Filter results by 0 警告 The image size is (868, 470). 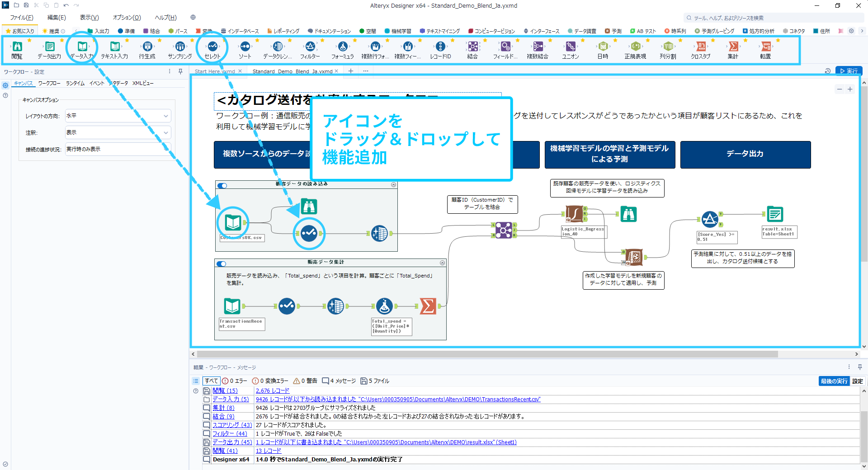point(305,381)
